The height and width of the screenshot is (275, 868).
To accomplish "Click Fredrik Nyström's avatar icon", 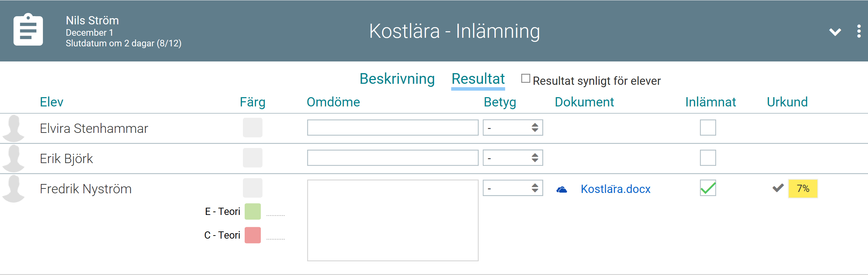I will click(13, 188).
